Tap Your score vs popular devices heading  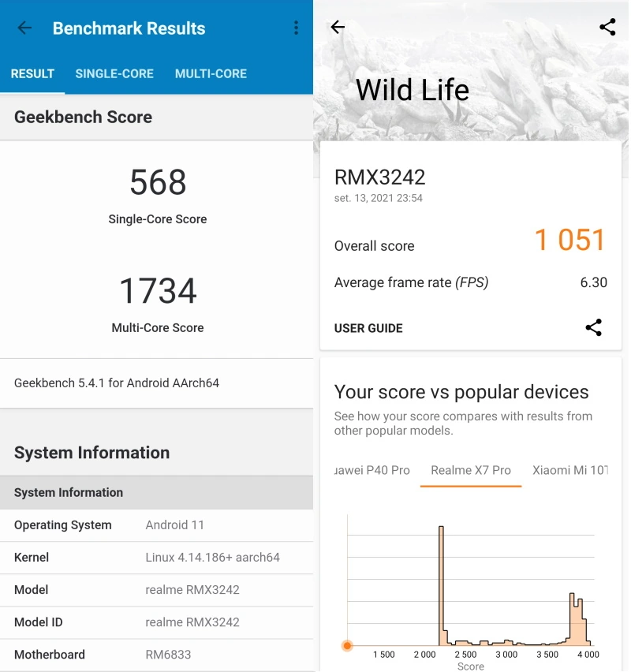pyautogui.click(x=461, y=392)
